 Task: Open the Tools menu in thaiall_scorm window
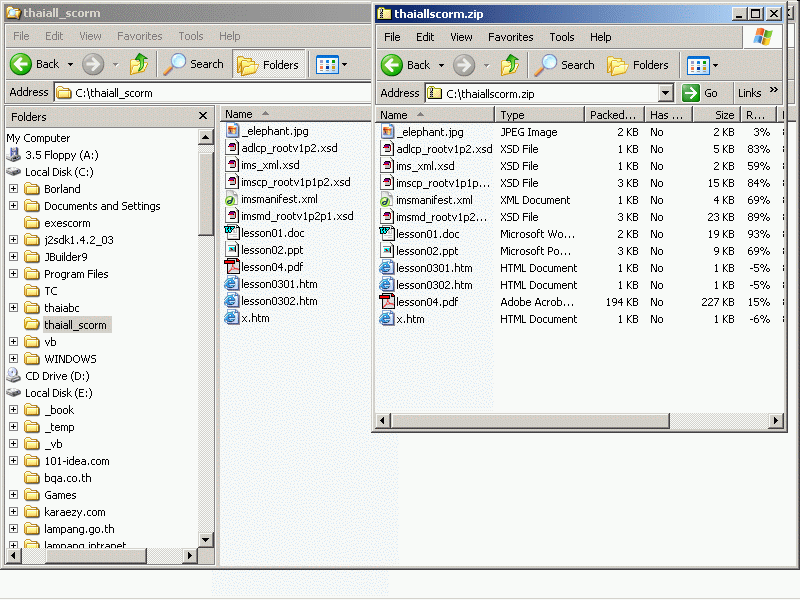pos(190,36)
